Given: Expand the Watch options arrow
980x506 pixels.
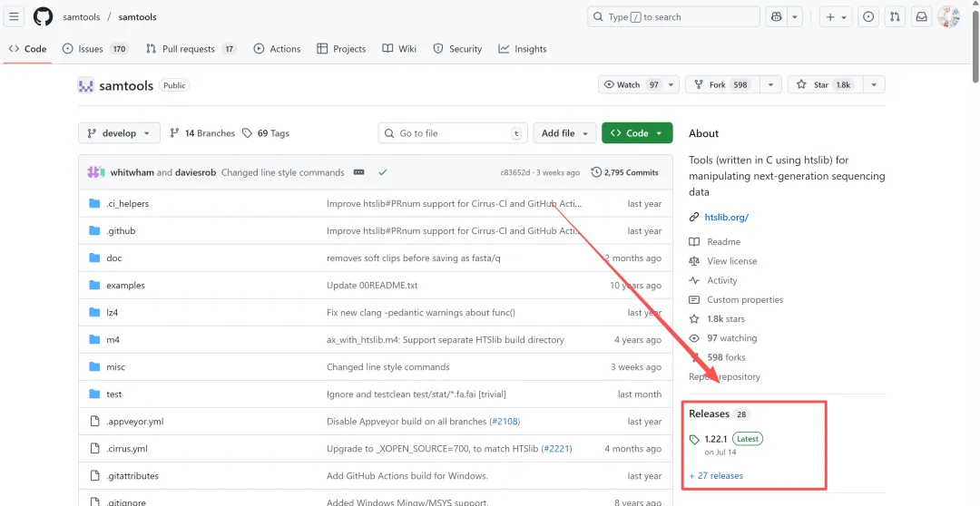Looking at the screenshot, I should [671, 85].
